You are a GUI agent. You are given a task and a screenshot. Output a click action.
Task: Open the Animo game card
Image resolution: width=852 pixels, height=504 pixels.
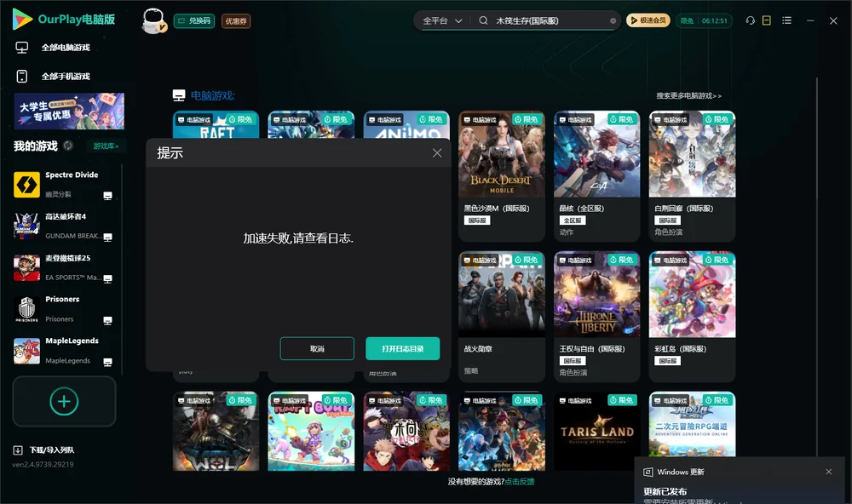[x=406, y=125]
